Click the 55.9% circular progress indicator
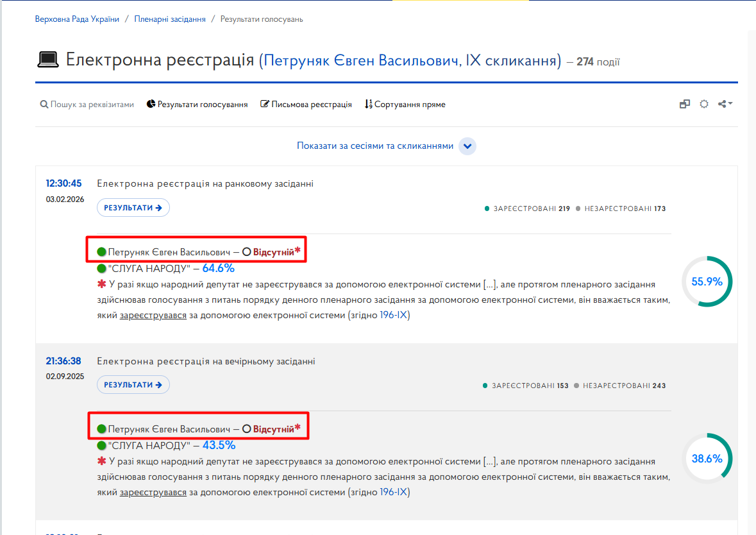The width and height of the screenshot is (756, 535). tap(707, 281)
